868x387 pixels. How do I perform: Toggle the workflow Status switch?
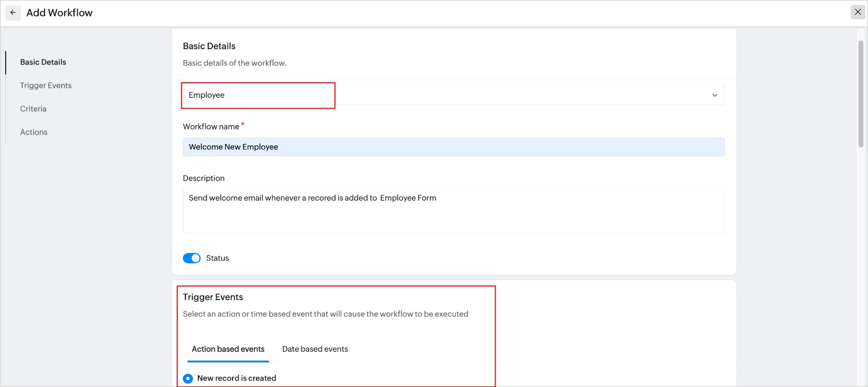192,258
